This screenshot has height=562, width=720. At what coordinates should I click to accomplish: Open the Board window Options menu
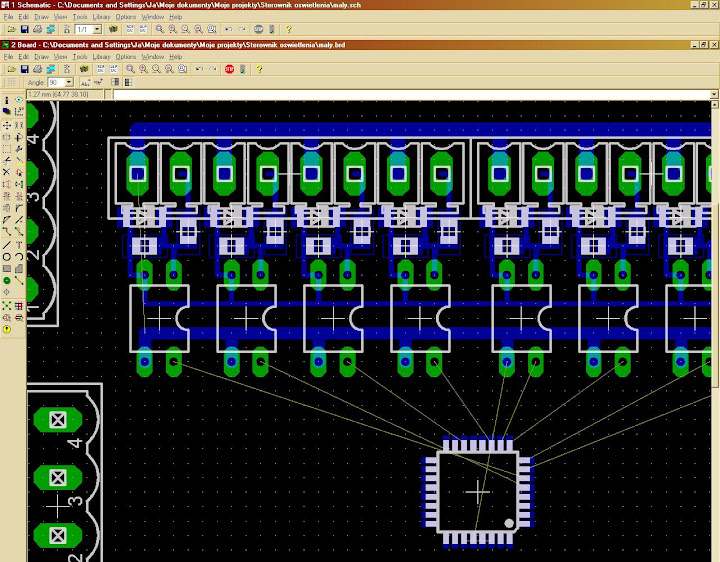(x=126, y=56)
